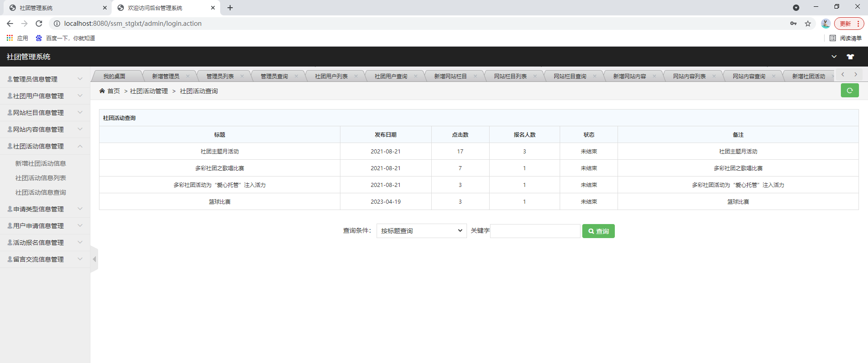Reload the page in the browser
The height and width of the screenshot is (363, 868).
click(39, 24)
